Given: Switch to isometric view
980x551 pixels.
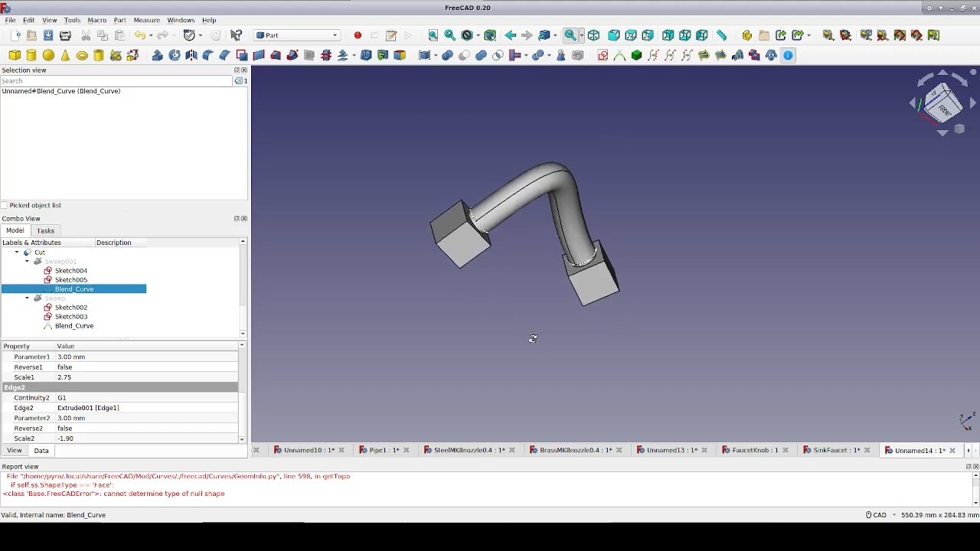Looking at the screenshot, I should click(593, 35).
